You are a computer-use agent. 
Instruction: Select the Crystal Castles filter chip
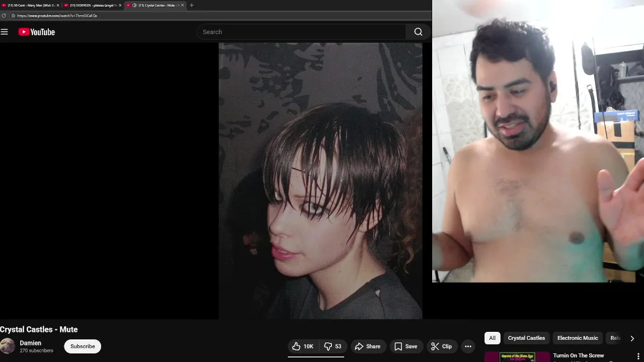[x=526, y=338]
